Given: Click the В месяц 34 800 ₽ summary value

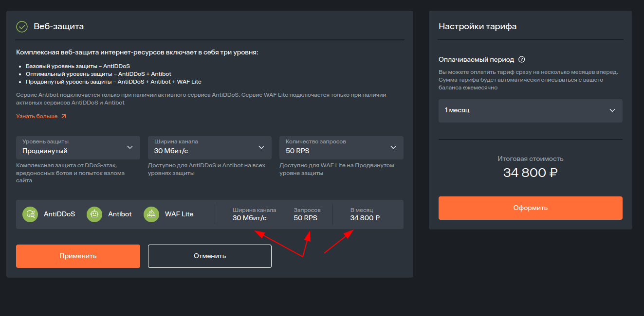Looking at the screenshot, I should [x=365, y=218].
